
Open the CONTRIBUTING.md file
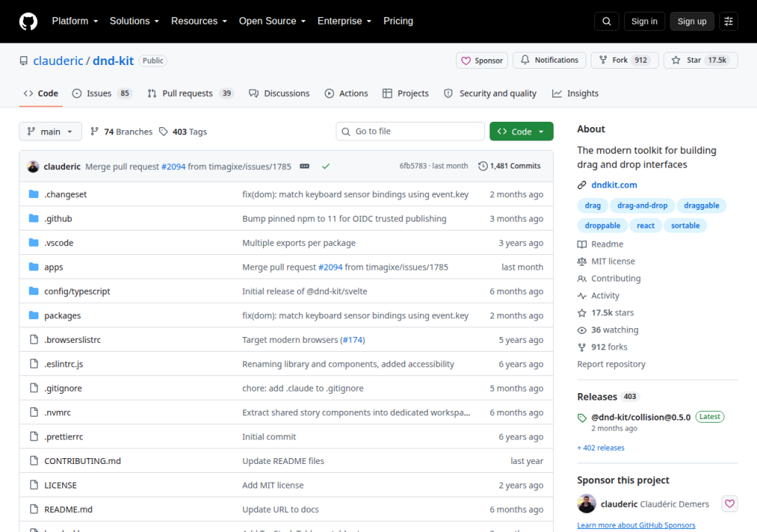point(83,460)
